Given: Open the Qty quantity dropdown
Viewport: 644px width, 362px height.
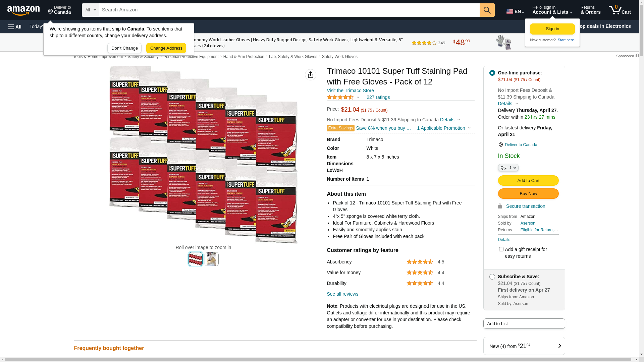Looking at the screenshot, I should [x=508, y=168].
